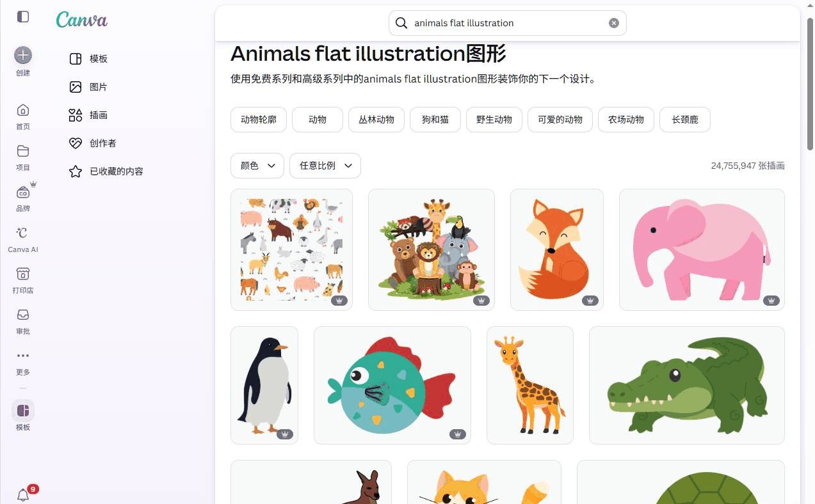Select the 长颈鹿 tag
The height and width of the screenshot is (504, 815).
click(685, 120)
